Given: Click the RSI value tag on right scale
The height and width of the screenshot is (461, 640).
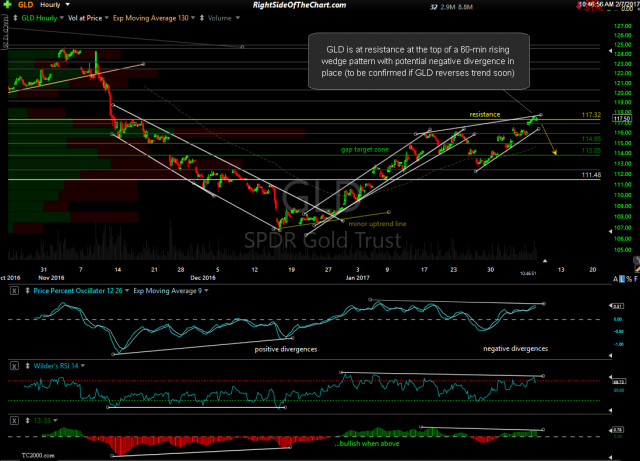Looking at the screenshot, I should [x=618, y=382].
